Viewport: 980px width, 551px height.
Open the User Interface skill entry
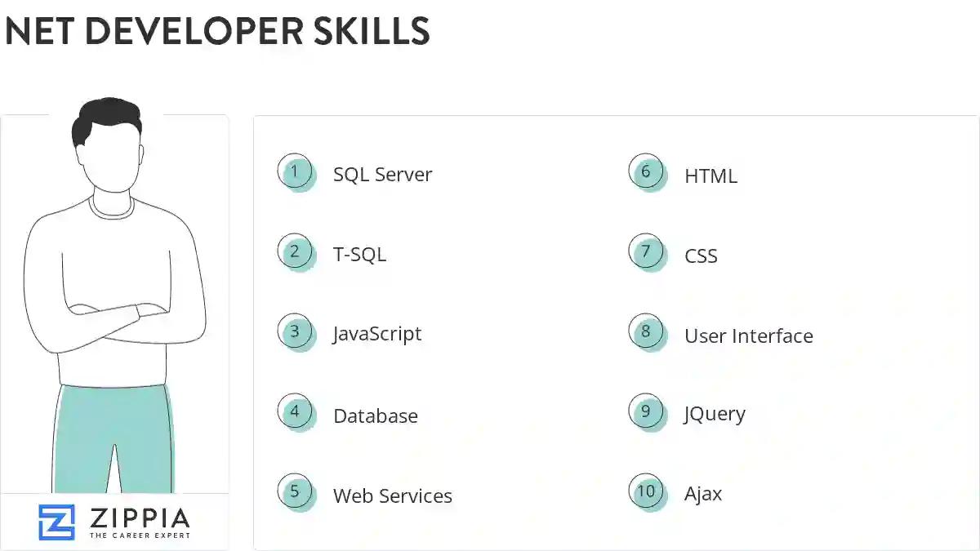coord(748,335)
